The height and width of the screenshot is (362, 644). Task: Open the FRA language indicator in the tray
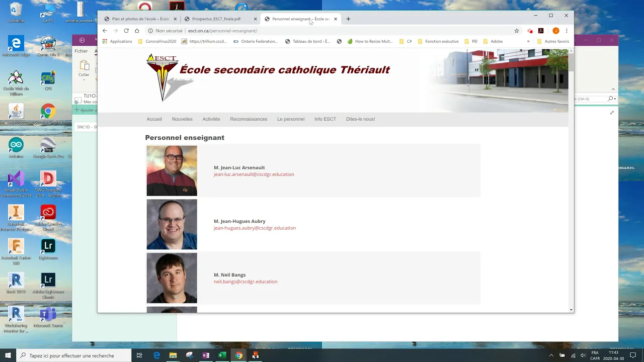595,353
